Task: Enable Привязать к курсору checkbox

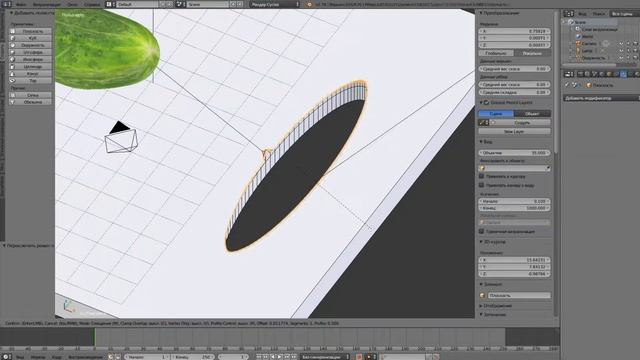Action: (482, 176)
